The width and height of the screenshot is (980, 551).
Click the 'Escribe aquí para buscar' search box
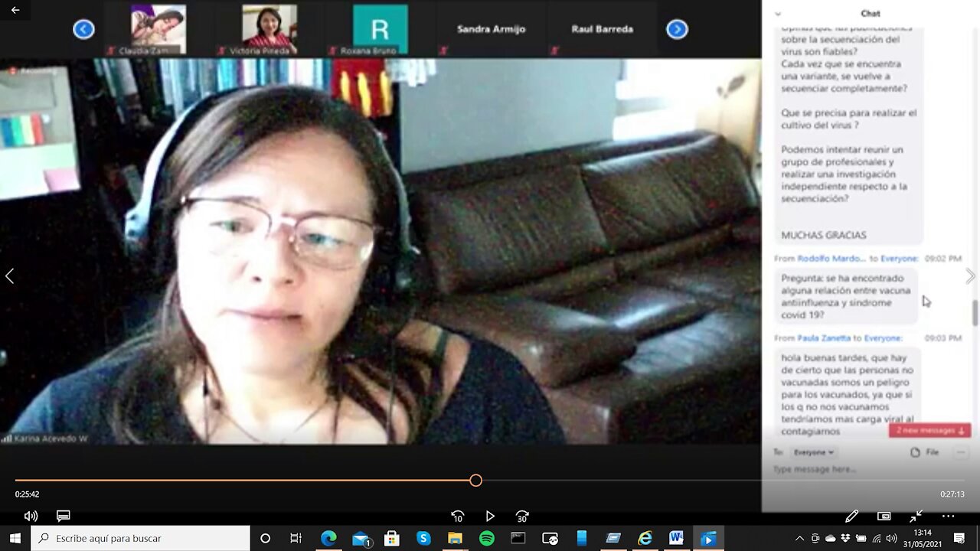click(140, 538)
